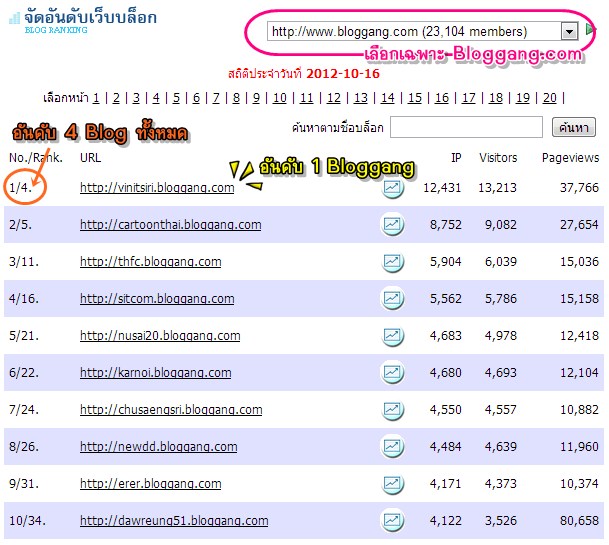Screen dimensions: 609x545
Task: Click the green go arrow beside the site selector
Action: point(590,30)
